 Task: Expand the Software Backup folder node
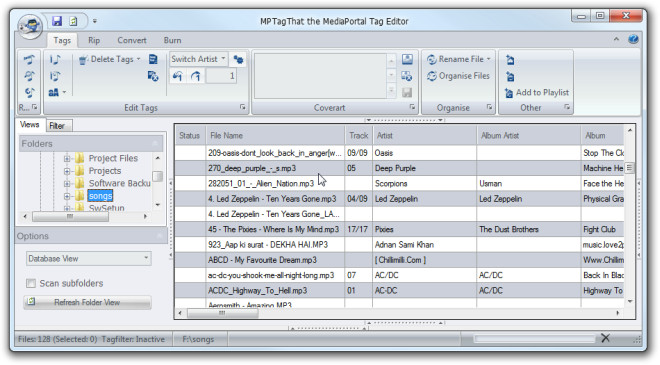pos(67,184)
